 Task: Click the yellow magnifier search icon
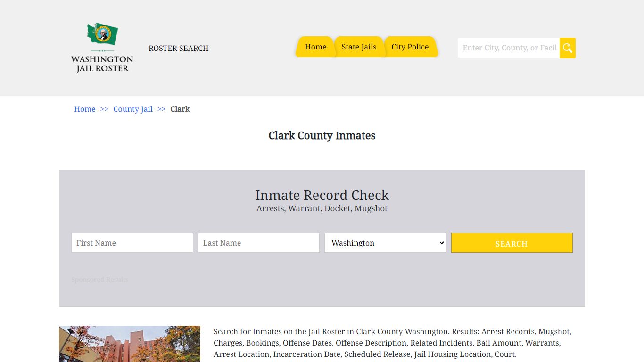coord(568,48)
